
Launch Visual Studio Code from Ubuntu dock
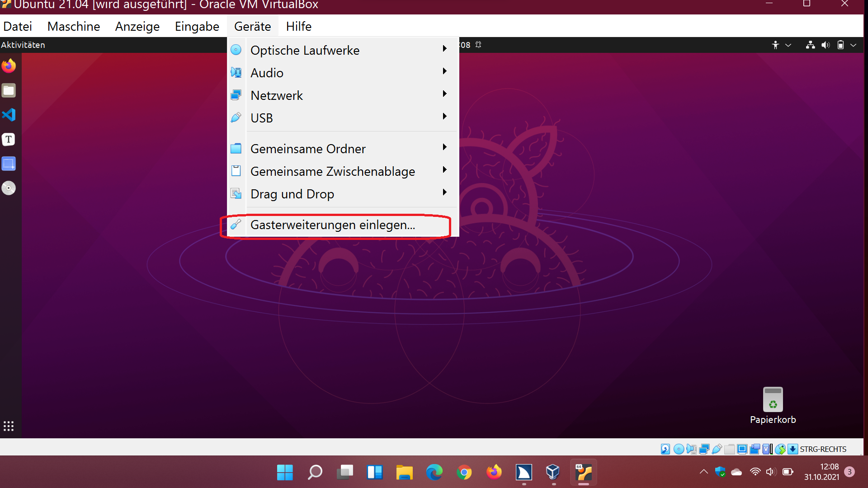click(9, 115)
